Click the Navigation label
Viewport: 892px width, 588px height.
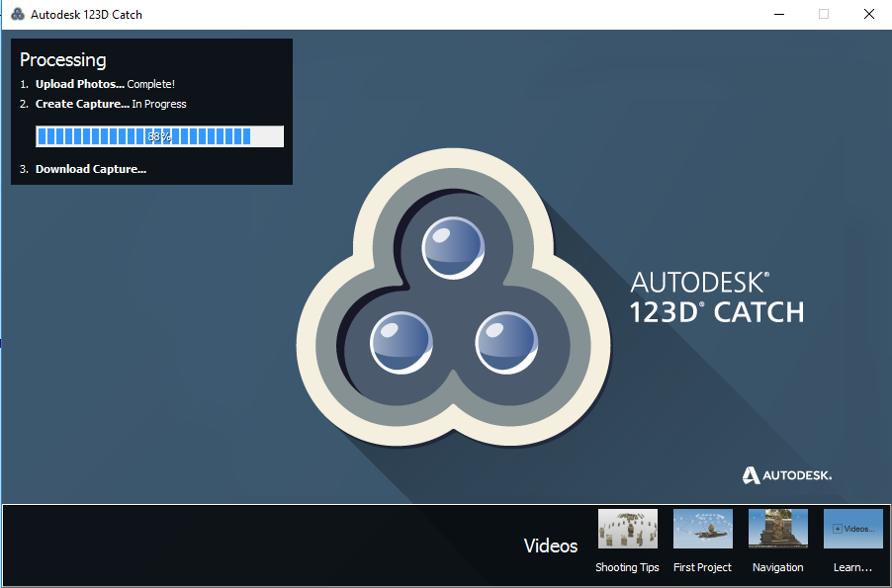(777, 567)
